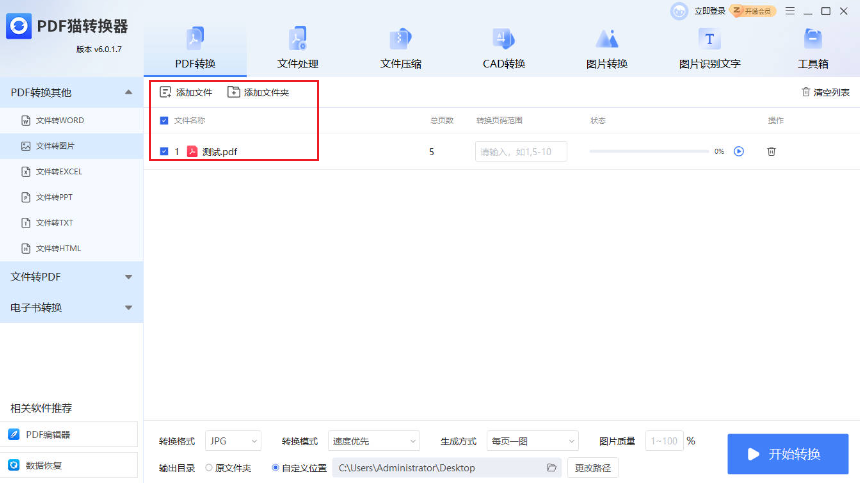Image resolution: width=860 pixels, height=483 pixels.
Task: Click the 更改路径 button
Action: click(x=593, y=467)
